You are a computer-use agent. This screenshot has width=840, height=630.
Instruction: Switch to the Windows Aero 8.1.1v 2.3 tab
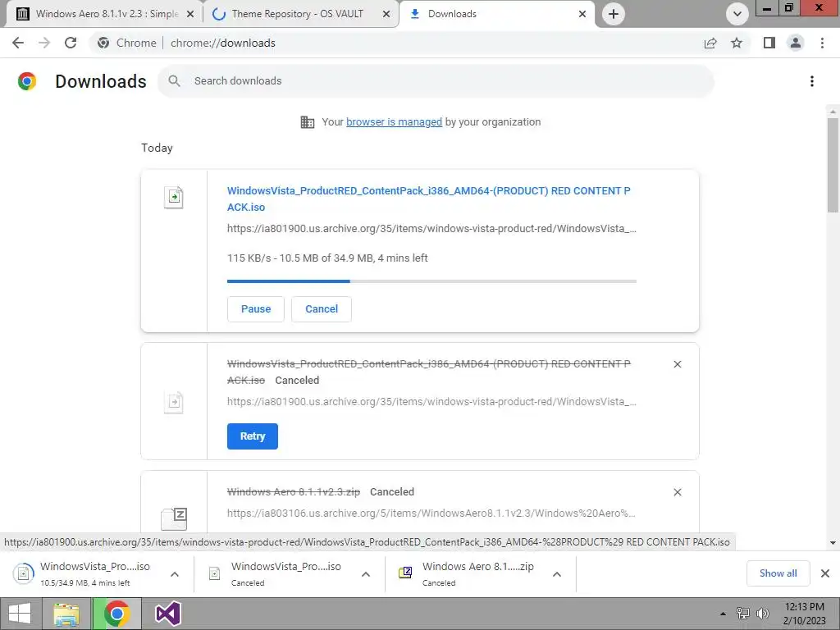click(106, 14)
